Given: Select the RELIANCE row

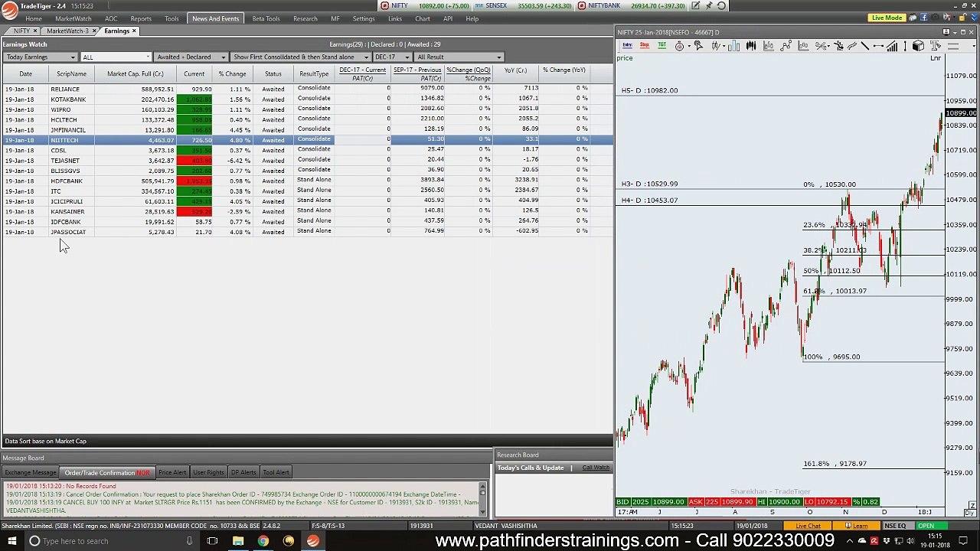Looking at the screenshot, I should click(306, 89).
